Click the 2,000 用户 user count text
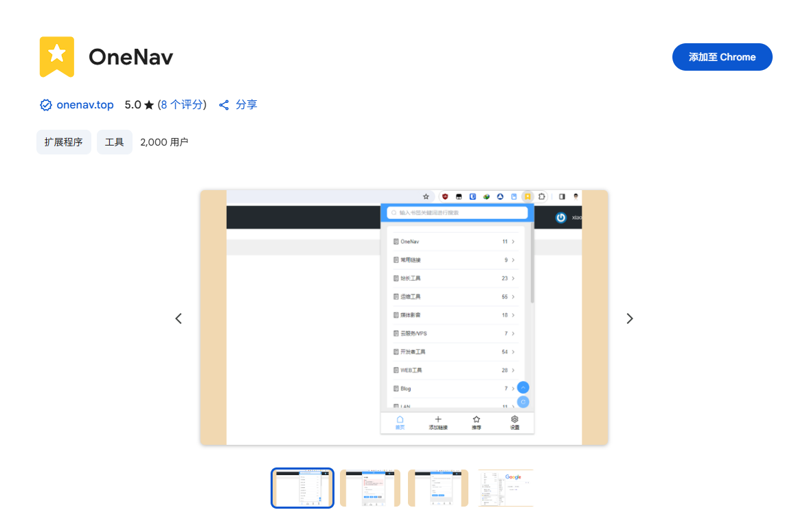The image size is (785, 532). 164,142
